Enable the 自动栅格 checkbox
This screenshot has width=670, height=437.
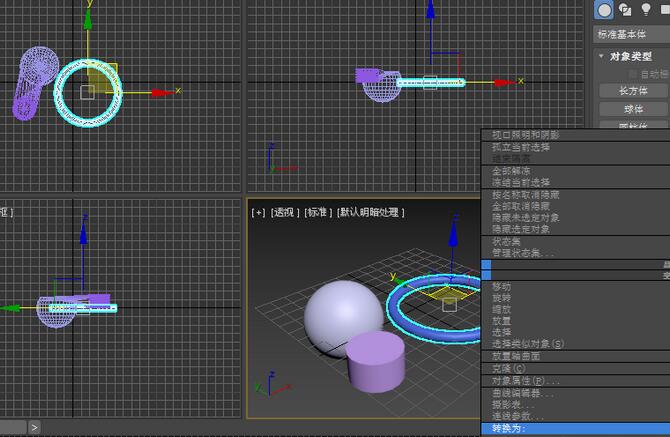[x=632, y=74]
